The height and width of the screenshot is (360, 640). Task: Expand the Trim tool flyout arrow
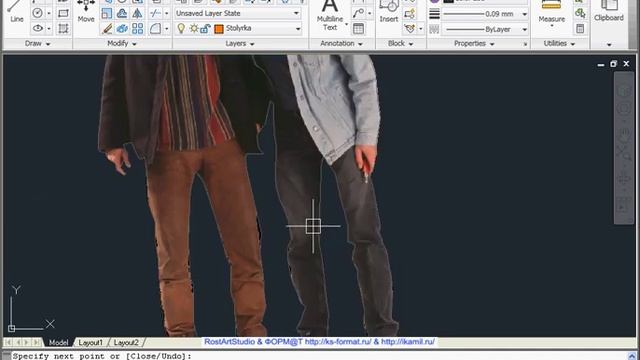[x=167, y=13]
